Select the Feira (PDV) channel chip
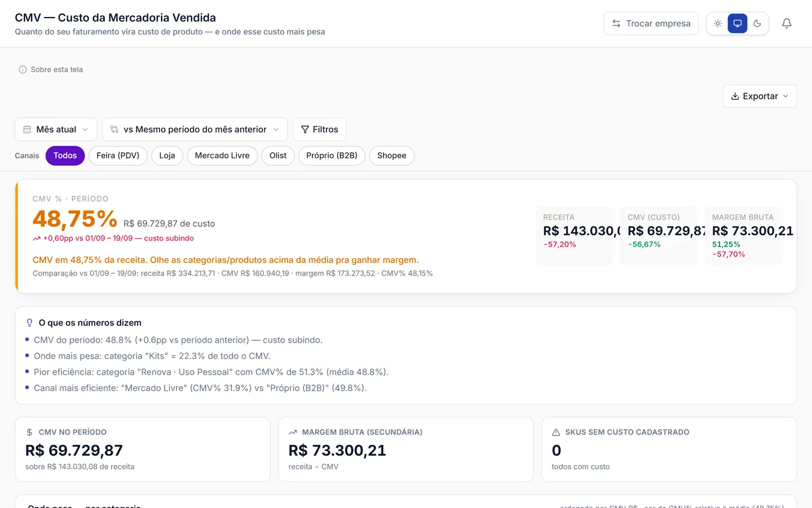The image size is (812, 508). point(118,156)
